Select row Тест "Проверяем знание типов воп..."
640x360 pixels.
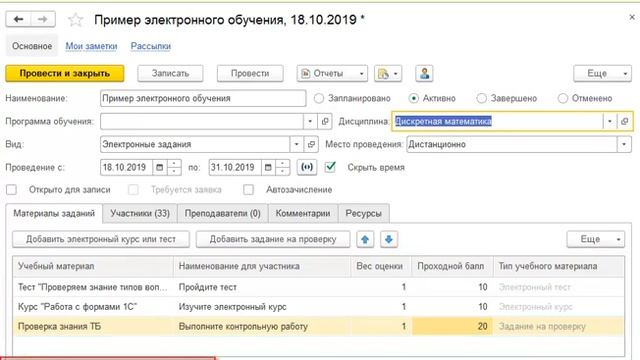[x=318, y=287]
